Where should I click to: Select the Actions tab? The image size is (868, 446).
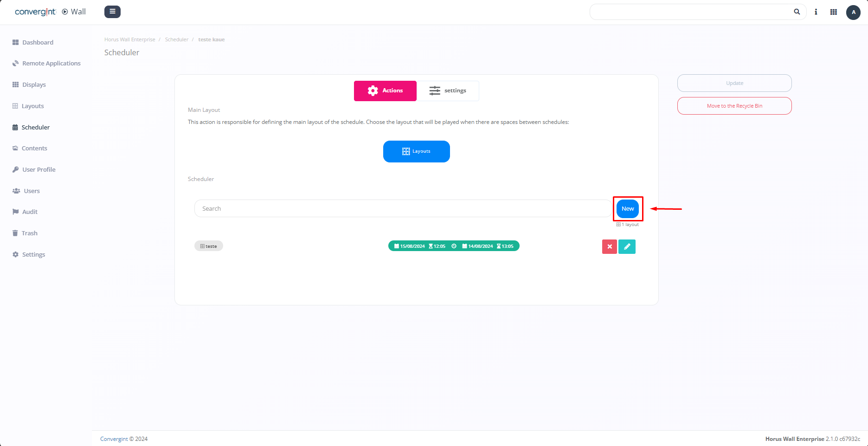tap(385, 90)
